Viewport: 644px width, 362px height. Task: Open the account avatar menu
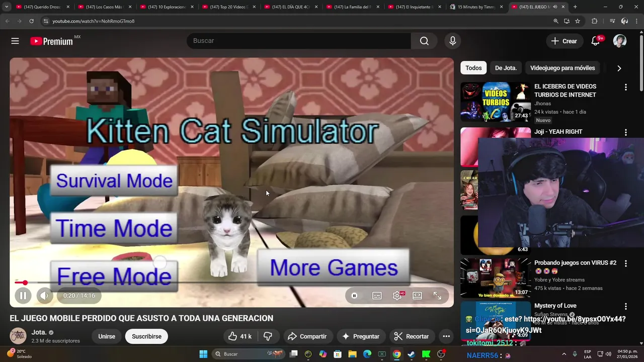[x=620, y=41]
